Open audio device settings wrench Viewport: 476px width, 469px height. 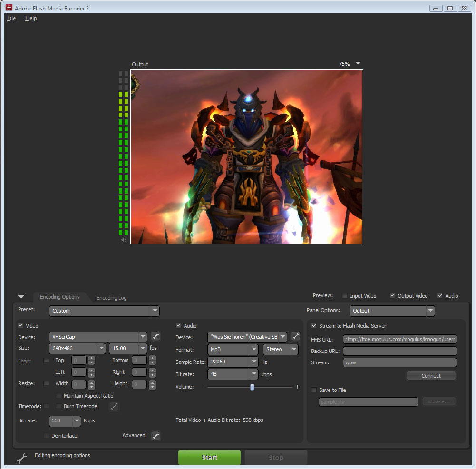click(x=296, y=336)
